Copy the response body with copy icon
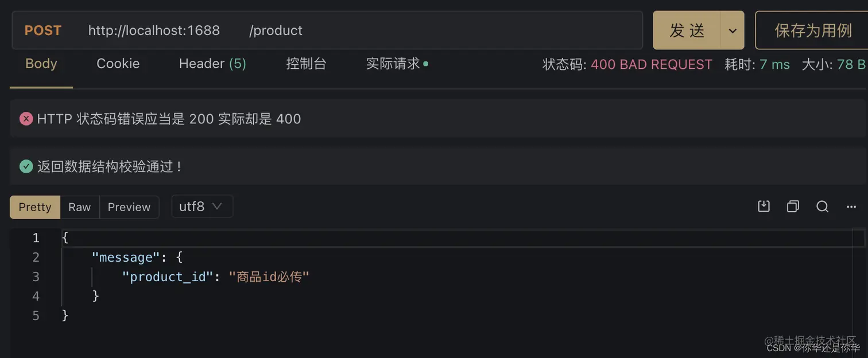 coord(793,206)
